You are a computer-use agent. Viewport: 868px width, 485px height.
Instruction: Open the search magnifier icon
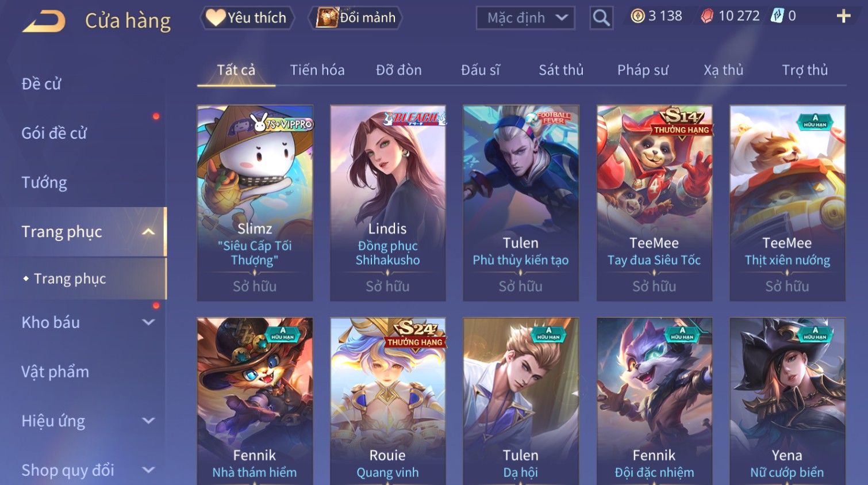pos(601,18)
